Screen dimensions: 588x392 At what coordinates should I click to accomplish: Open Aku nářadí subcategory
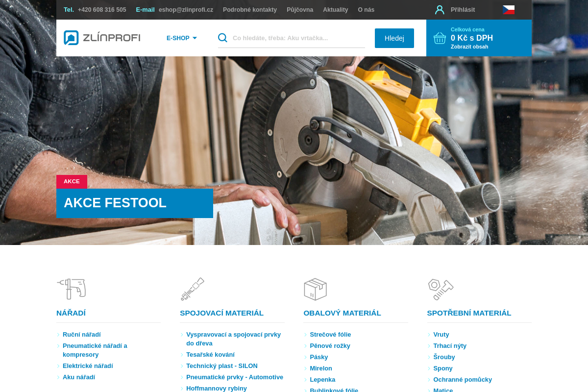coord(79,377)
